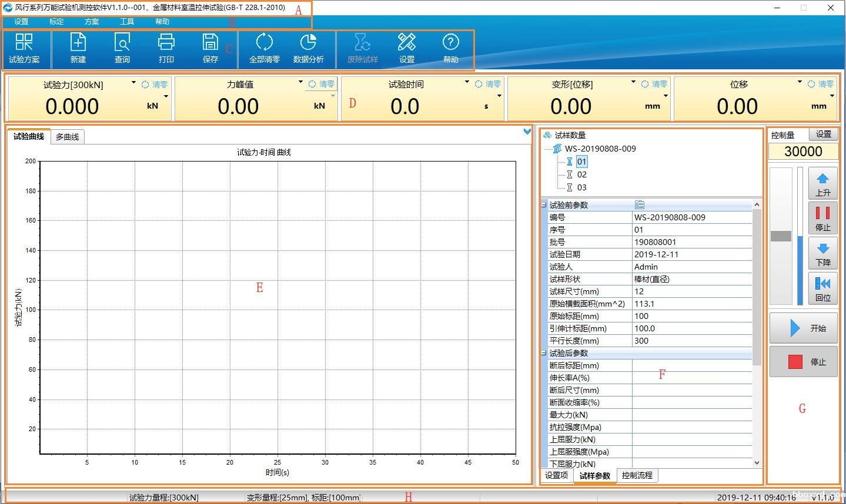This screenshot has width=846, height=504.
Task: Collapse the chart panel with blue chevron
Action: click(527, 132)
